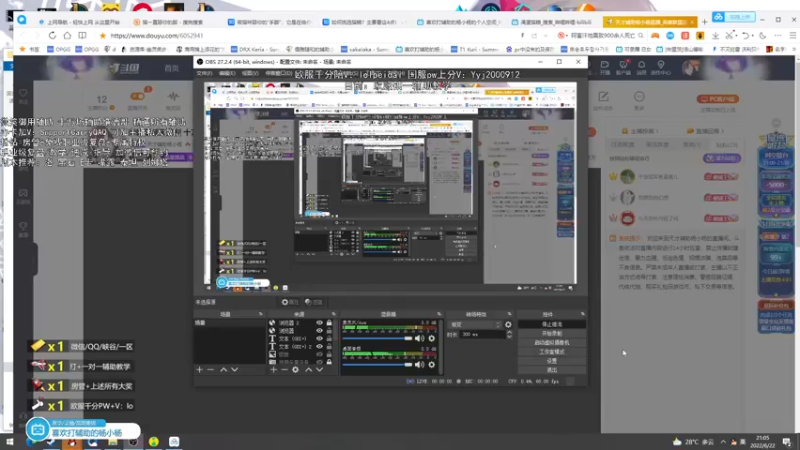Open OBS 文件(F) menu
The height and width of the screenshot is (450, 800).
point(204,73)
